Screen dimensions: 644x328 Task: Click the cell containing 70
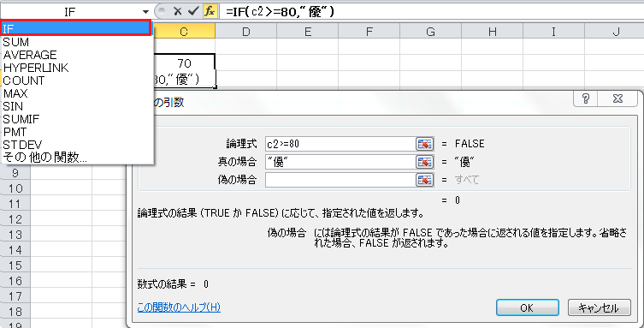(x=185, y=63)
